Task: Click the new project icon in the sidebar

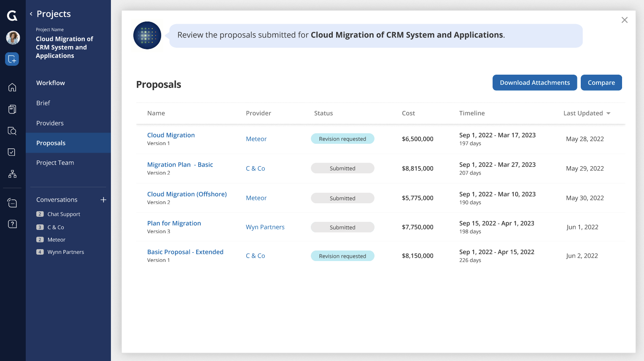Action: 12,59
